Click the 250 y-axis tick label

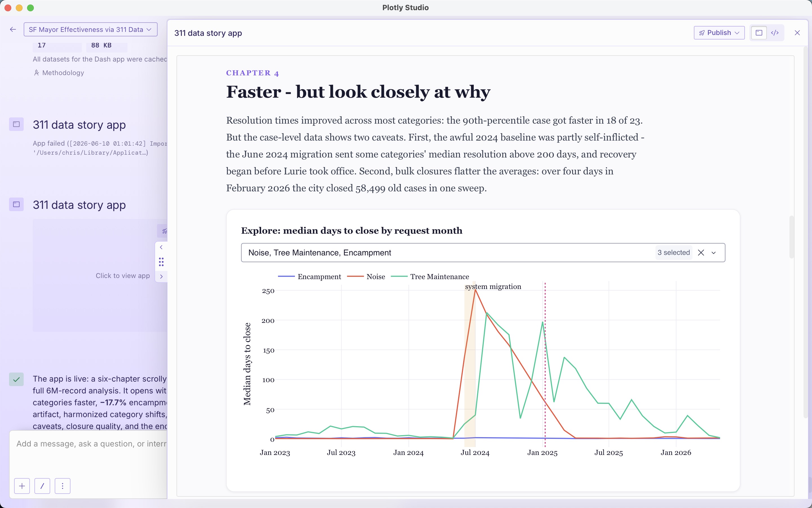pos(268,291)
